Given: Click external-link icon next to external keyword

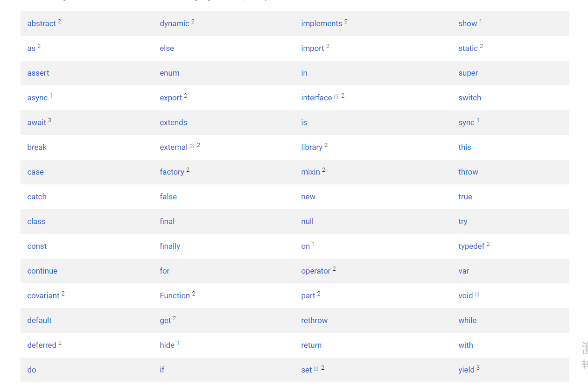Looking at the screenshot, I should coord(192,146).
